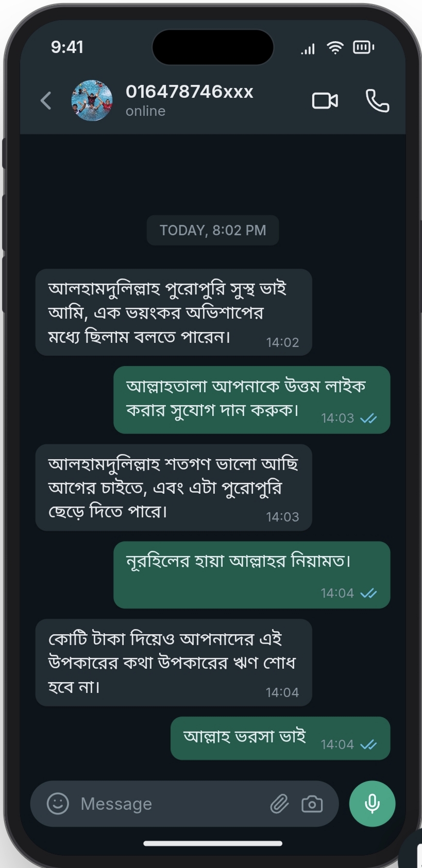Open the contact's profile picture
This screenshot has width=422, height=868.
pyautogui.click(x=92, y=100)
